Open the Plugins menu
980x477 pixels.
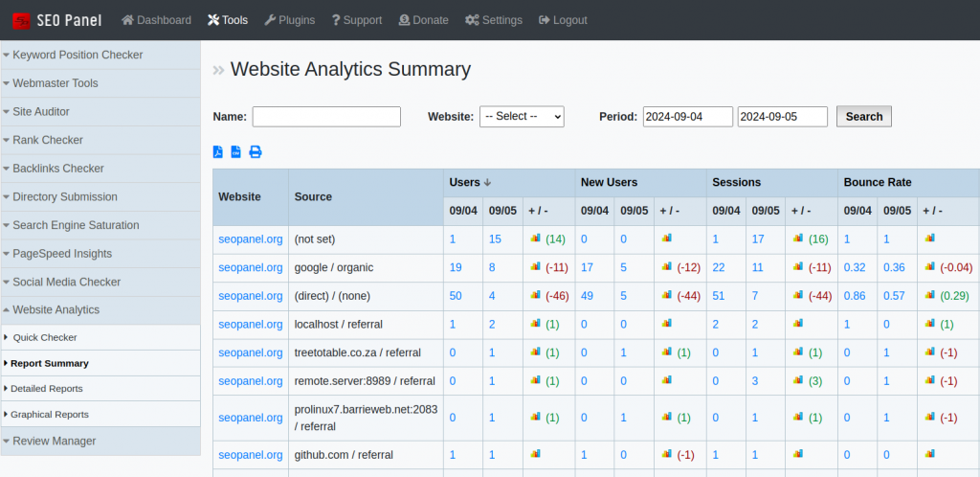[290, 20]
